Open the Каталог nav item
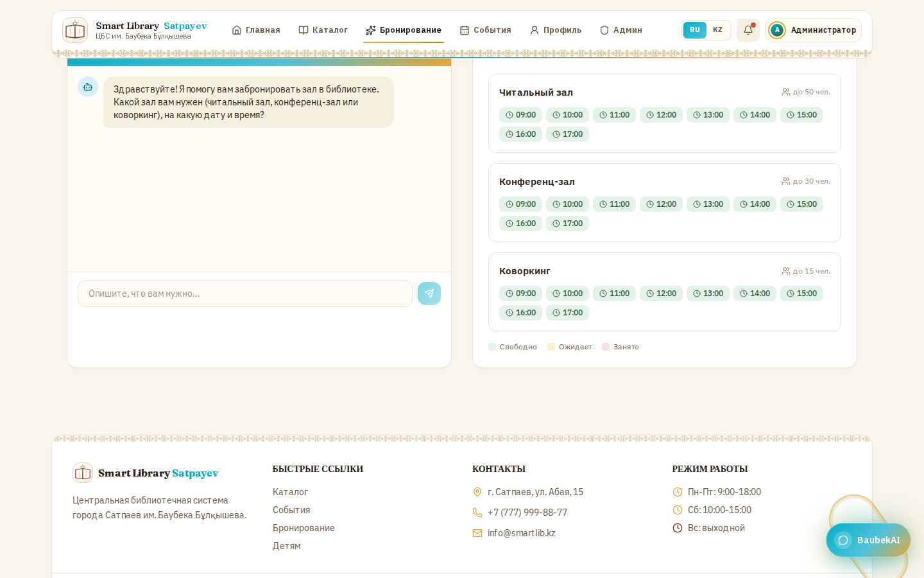Screen dimensions: 924x578 pyautogui.click(x=323, y=30)
